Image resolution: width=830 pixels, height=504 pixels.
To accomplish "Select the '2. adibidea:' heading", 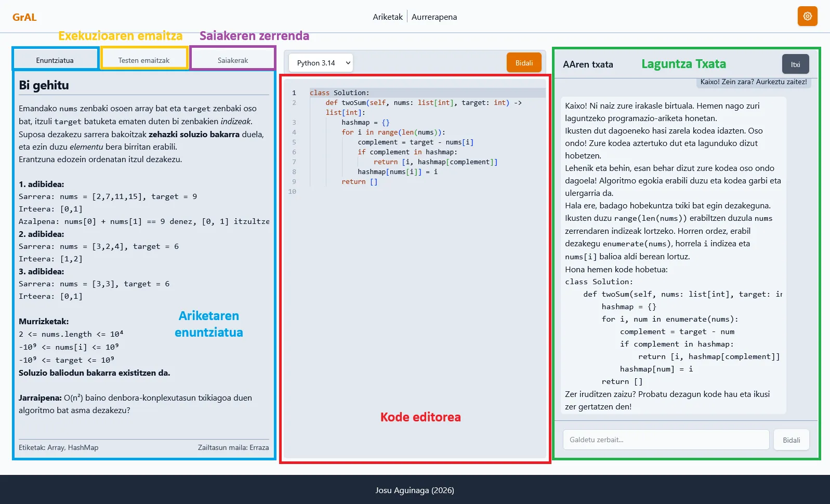I will point(42,234).
